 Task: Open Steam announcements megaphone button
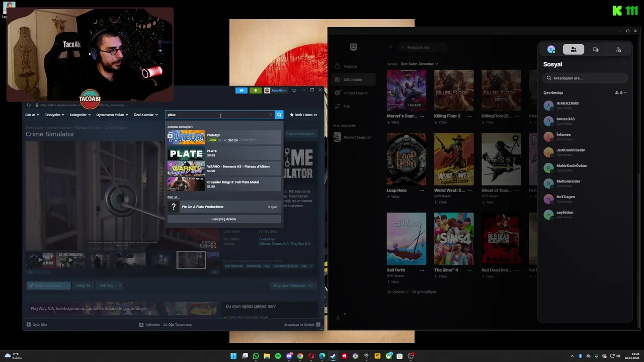tap(241, 90)
